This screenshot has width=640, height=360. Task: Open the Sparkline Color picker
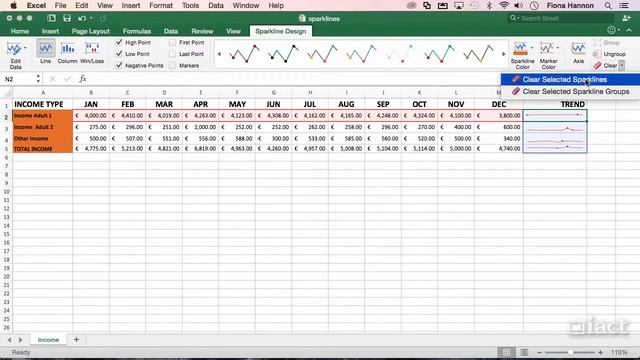[x=522, y=55]
